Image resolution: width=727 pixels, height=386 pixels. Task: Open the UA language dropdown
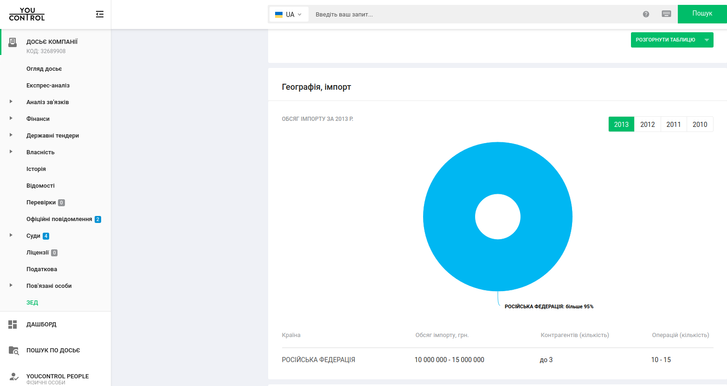pyautogui.click(x=288, y=14)
